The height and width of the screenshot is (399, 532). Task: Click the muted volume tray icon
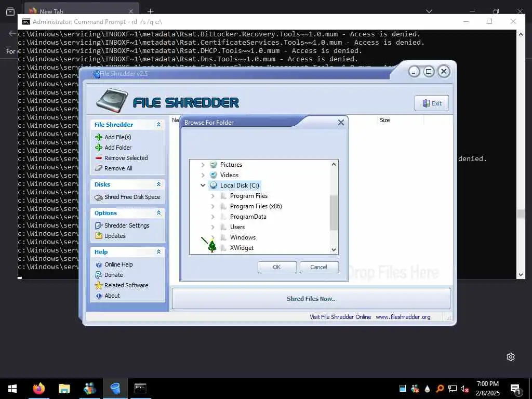tap(465, 389)
